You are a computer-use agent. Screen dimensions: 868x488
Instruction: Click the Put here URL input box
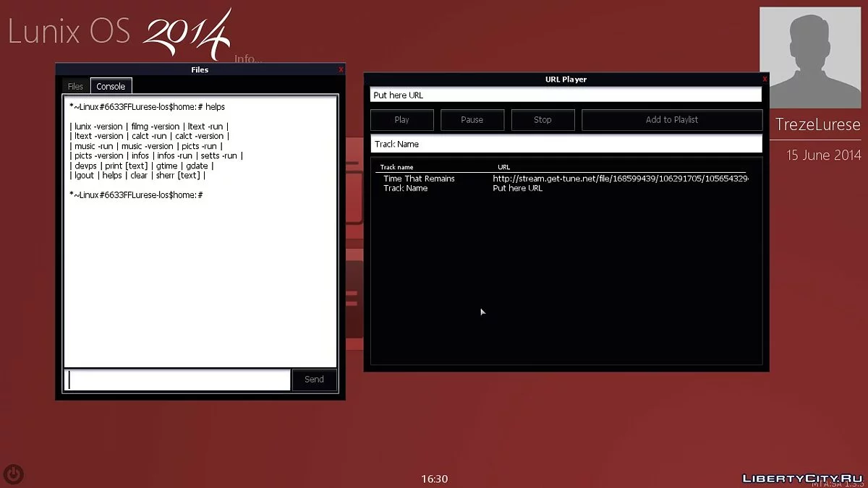pyautogui.click(x=566, y=94)
